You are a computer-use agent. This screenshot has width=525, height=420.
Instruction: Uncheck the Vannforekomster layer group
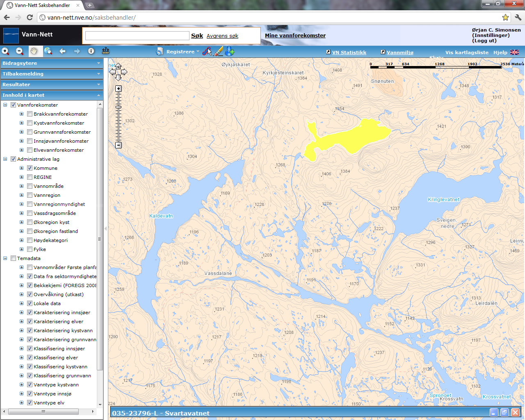(x=13, y=105)
